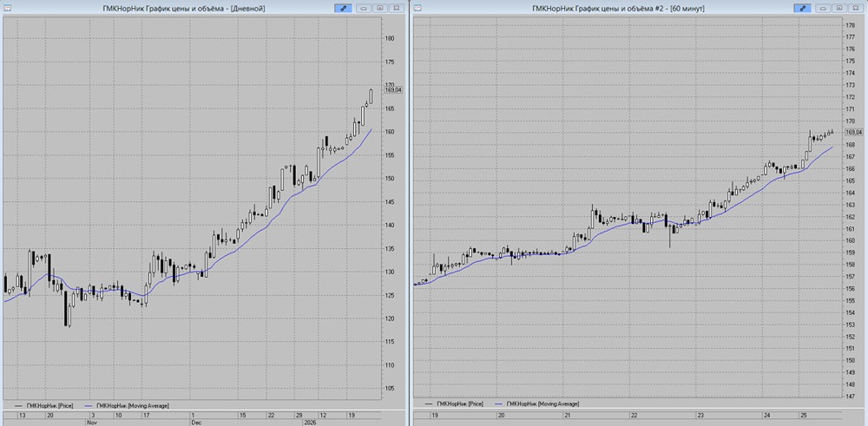Viewport: 868px width, 426px height.
Task: Click the 169,04 current price label on the daily chart
Action: (x=392, y=89)
